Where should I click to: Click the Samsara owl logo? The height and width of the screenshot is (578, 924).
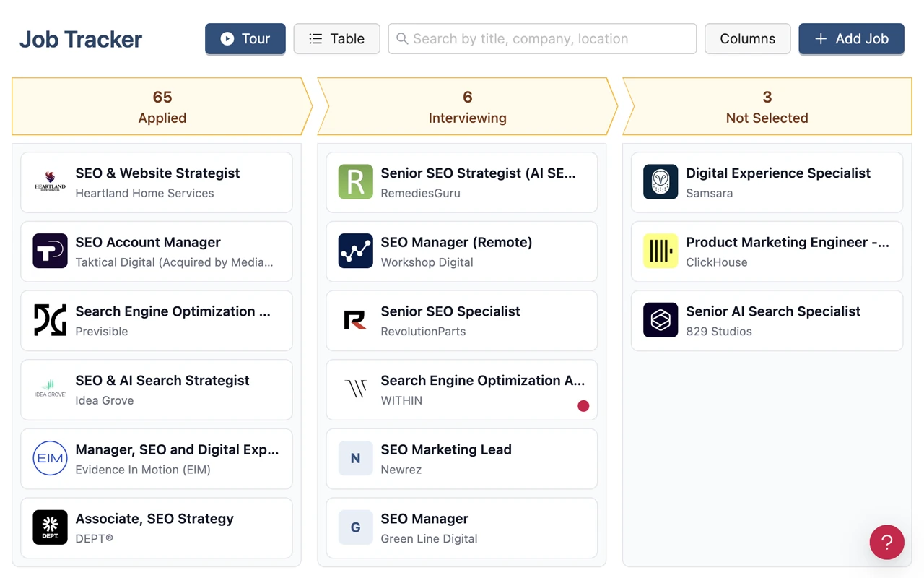tap(661, 182)
